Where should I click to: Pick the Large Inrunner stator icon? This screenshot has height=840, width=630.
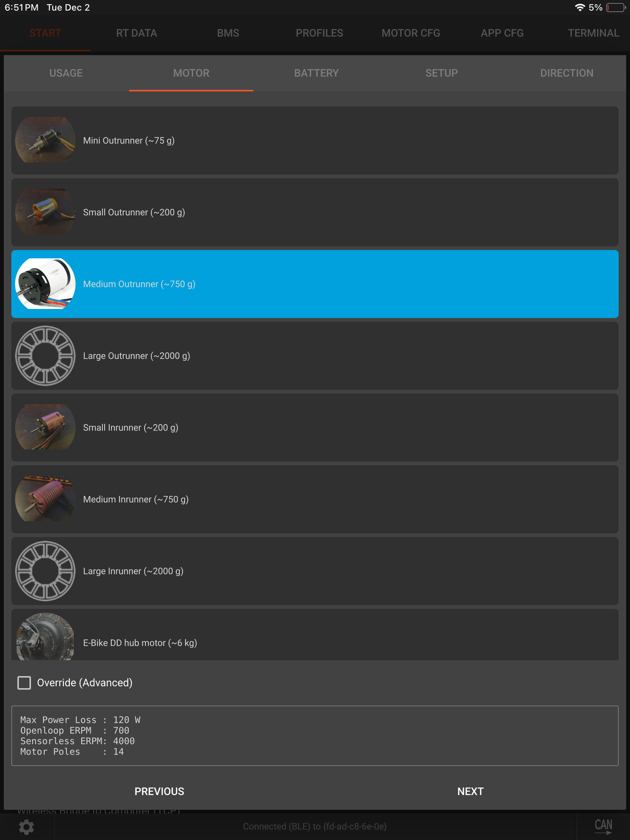click(x=45, y=571)
